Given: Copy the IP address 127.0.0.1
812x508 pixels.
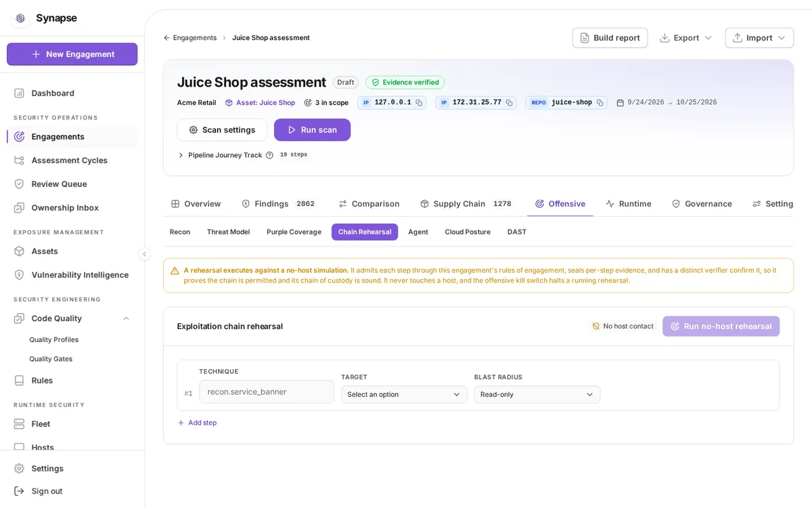Looking at the screenshot, I should (x=419, y=103).
